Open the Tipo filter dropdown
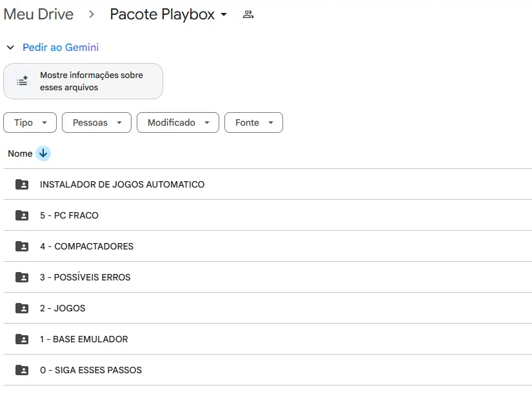This screenshot has height=410, width=532. 30,122
